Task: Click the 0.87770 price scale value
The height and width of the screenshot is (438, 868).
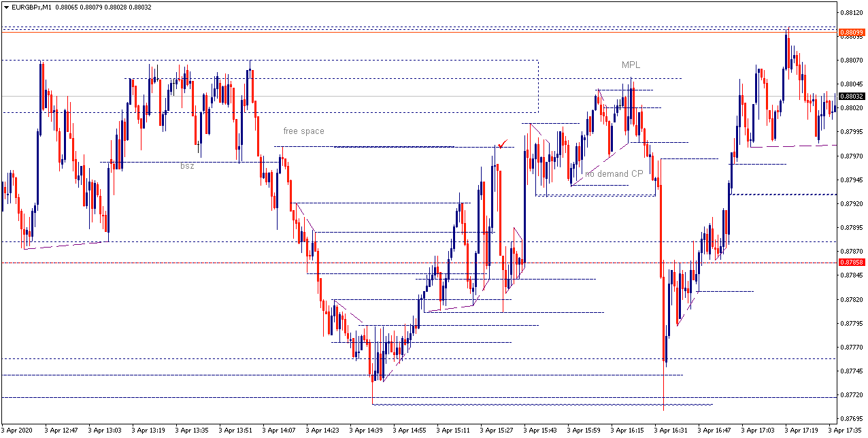Action: click(852, 348)
